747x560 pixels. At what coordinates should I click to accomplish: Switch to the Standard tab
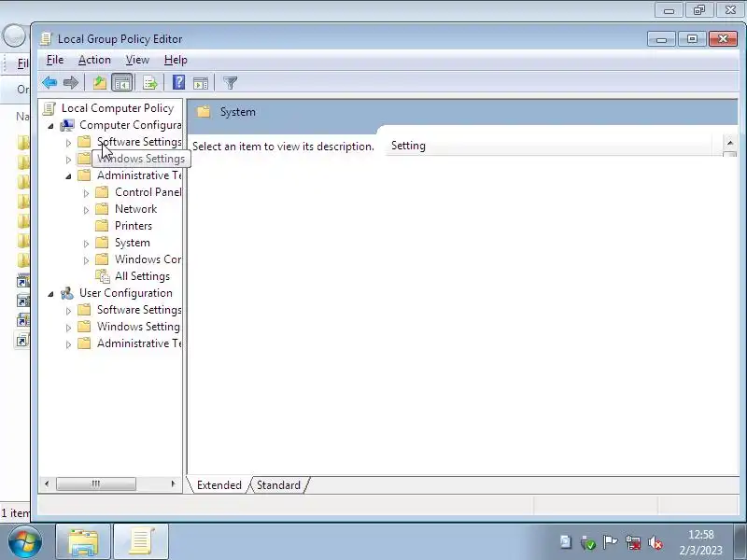(x=278, y=484)
